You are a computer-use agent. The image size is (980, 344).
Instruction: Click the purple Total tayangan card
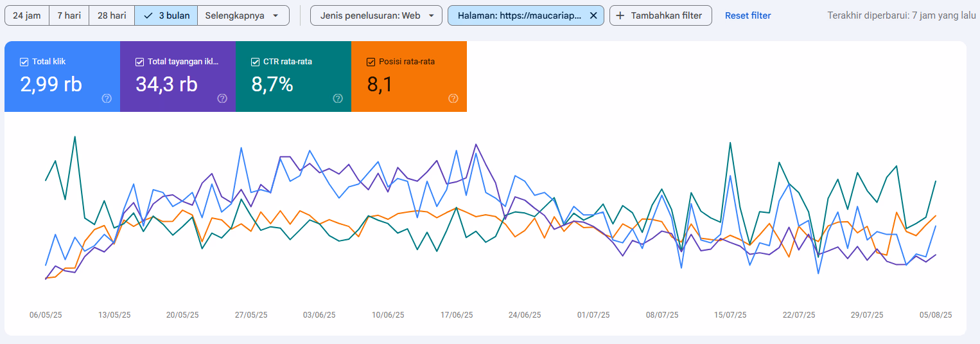click(x=178, y=77)
